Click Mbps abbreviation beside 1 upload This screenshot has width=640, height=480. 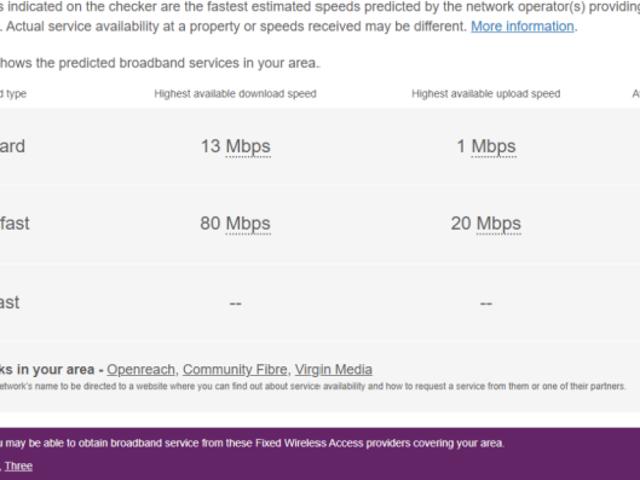493,147
